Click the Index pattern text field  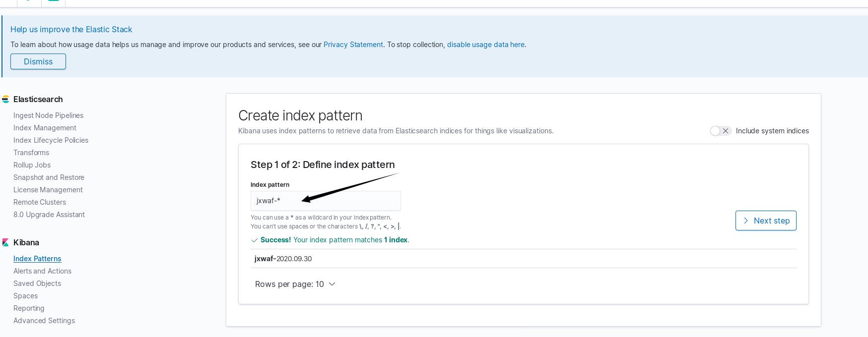pos(326,201)
